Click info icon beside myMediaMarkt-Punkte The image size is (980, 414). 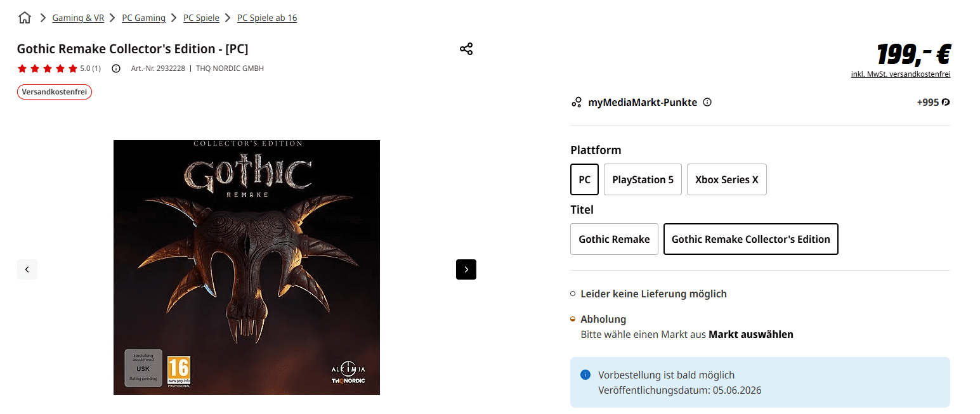[707, 102]
